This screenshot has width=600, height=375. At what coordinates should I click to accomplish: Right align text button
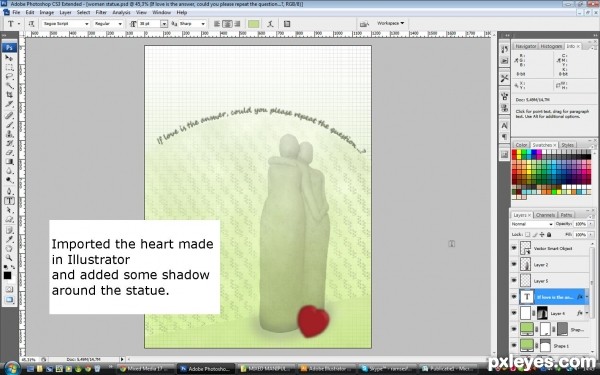click(237, 24)
